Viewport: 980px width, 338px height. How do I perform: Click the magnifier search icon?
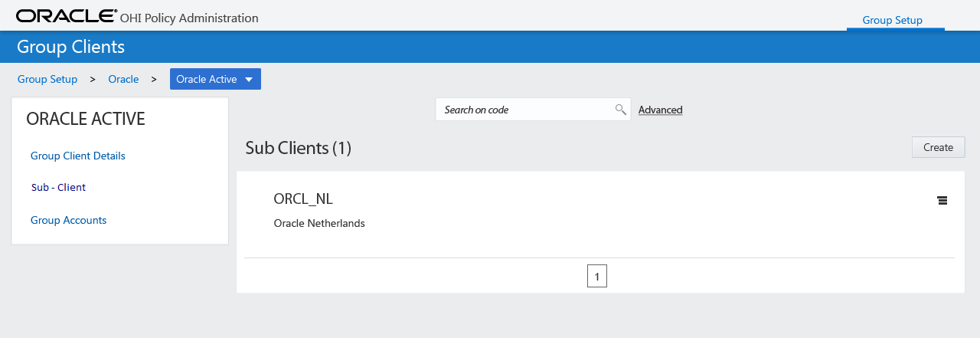click(621, 110)
